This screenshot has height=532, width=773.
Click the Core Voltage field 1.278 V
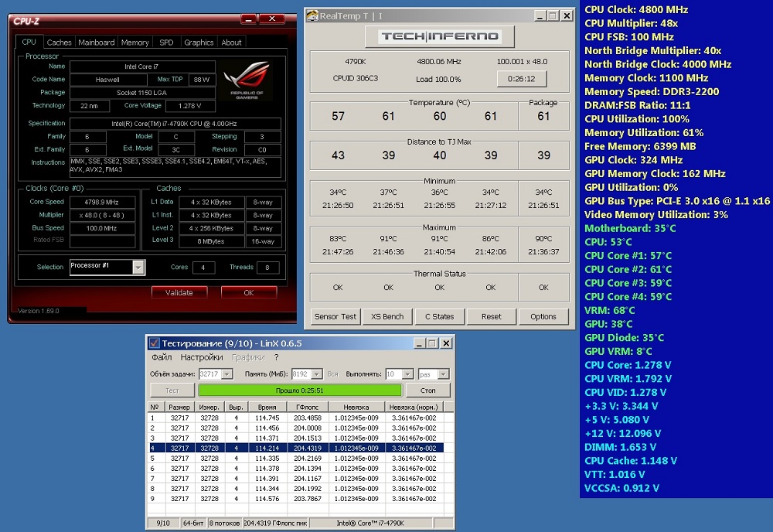(x=190, y=106)
